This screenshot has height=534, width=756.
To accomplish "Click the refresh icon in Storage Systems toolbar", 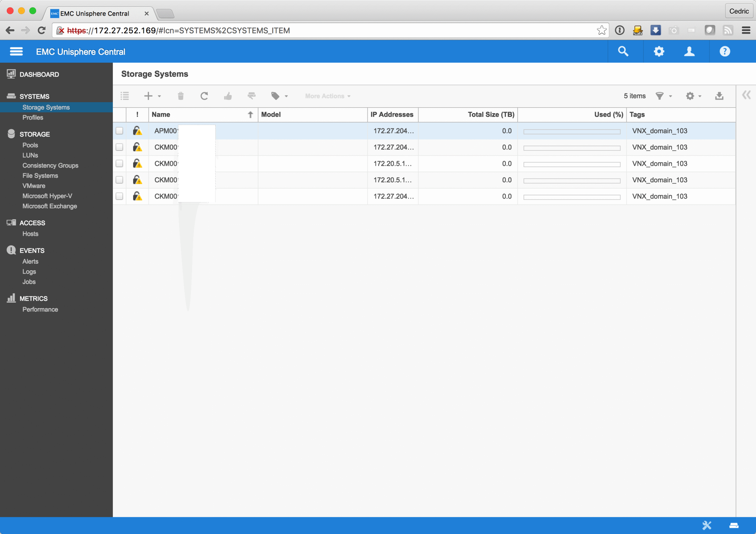I will [204, 96].
